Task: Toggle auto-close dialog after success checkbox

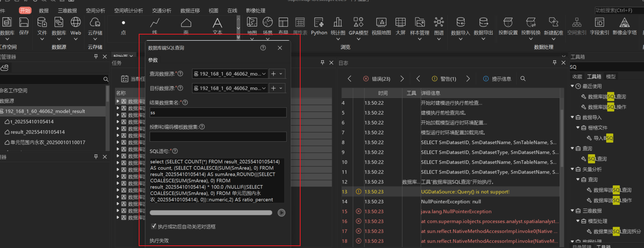Action: (x=154, y=226)
